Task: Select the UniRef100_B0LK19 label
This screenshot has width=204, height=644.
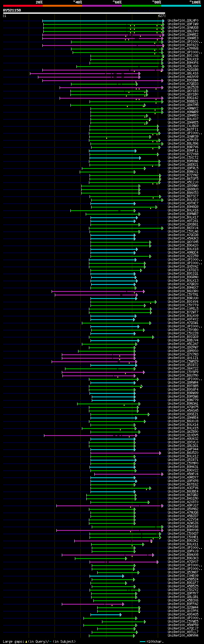Action: click(183, 59)
